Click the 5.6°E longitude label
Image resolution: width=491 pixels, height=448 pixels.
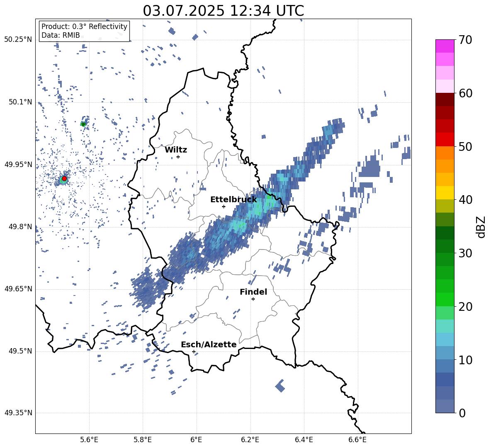pos(89,440)
